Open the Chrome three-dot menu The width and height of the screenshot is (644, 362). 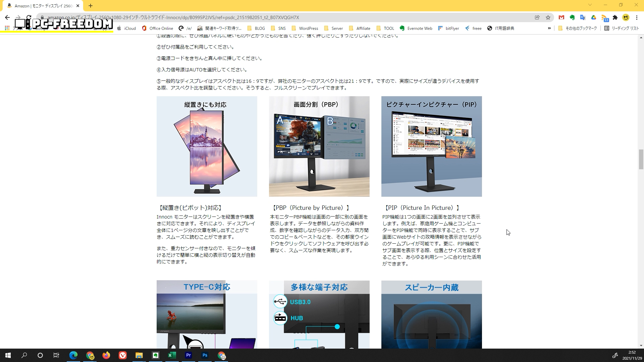coord(637,17)
